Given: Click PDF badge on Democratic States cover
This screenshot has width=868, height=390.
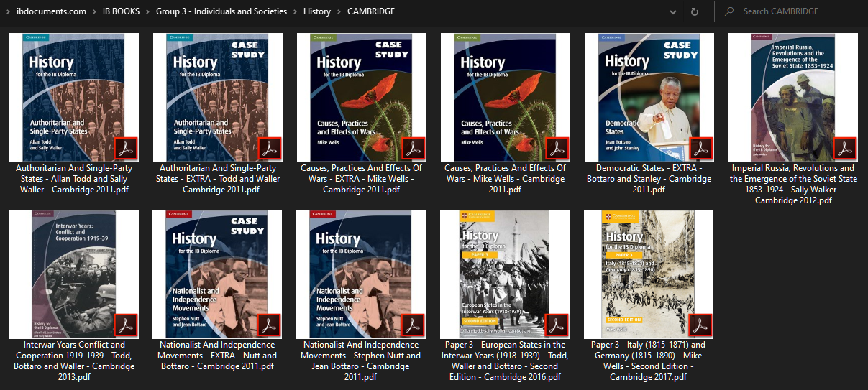Looking at the screenshot, I should click(700, 149).
